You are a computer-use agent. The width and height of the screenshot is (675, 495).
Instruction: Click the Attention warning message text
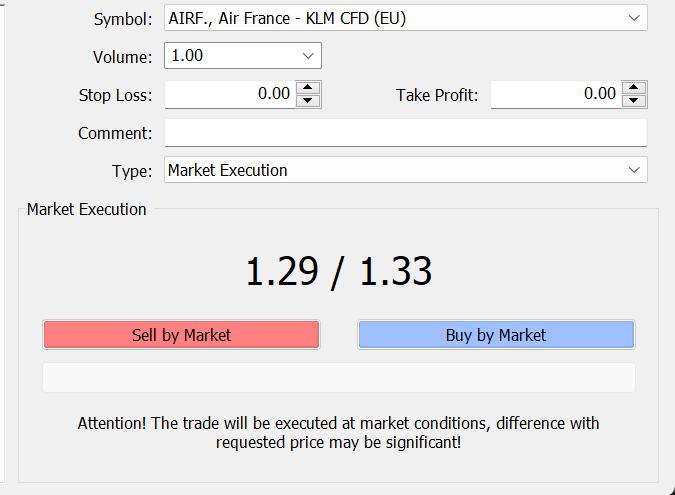point(338,432)
